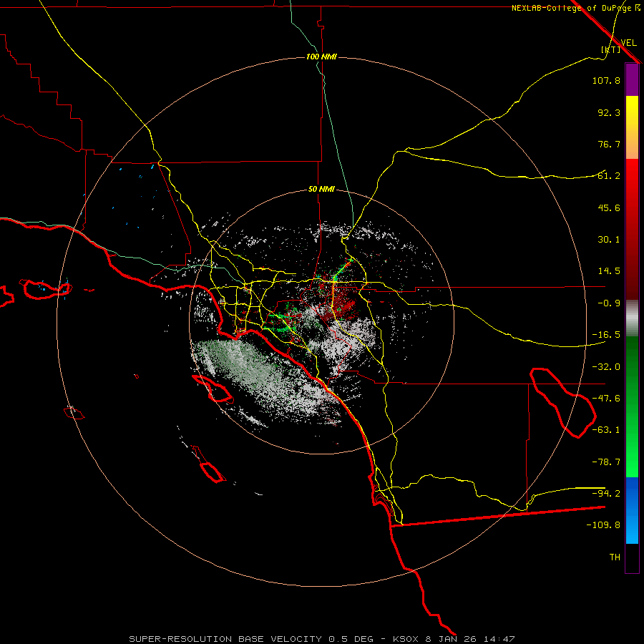Click the VEL legend title

628,42
